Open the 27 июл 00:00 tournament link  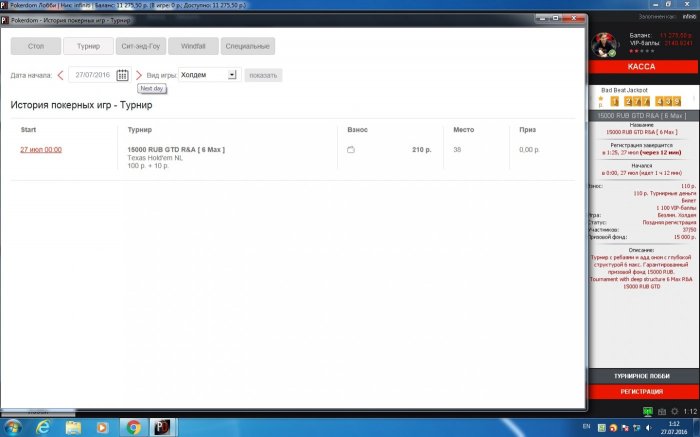coord(41,150)
